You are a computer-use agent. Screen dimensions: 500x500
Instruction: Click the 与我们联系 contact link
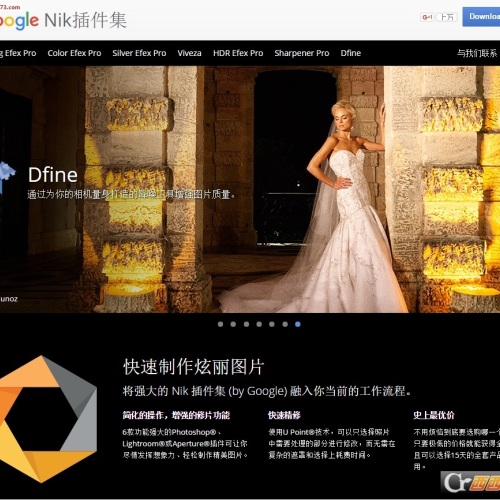point(477,53)
